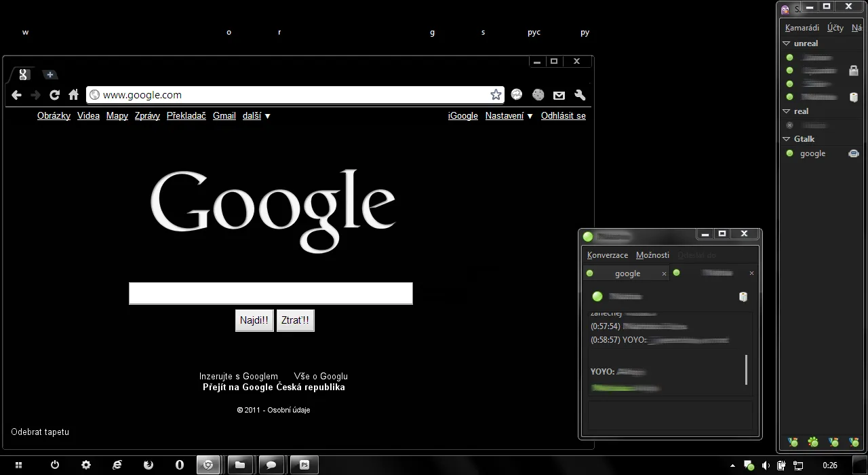Open Možnosti menu in chat window

tap(652, 255)
